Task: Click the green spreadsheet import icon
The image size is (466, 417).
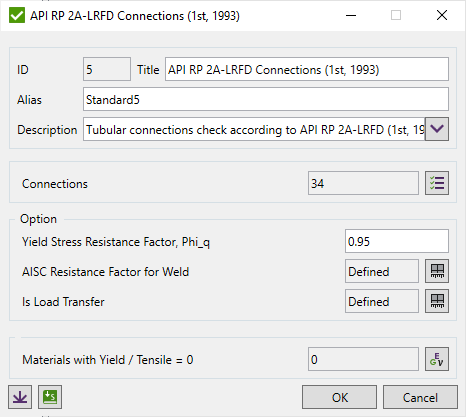Action: point(50,397)
